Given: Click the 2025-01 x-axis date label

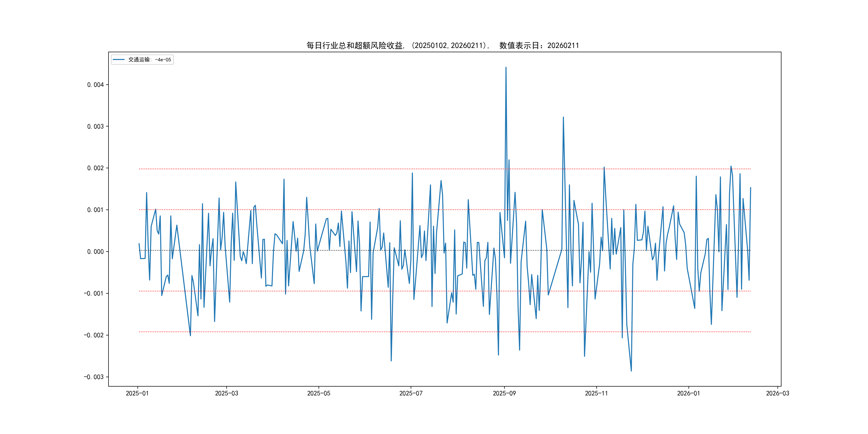Looking at the screenshot, I should (x=137, y=393).
